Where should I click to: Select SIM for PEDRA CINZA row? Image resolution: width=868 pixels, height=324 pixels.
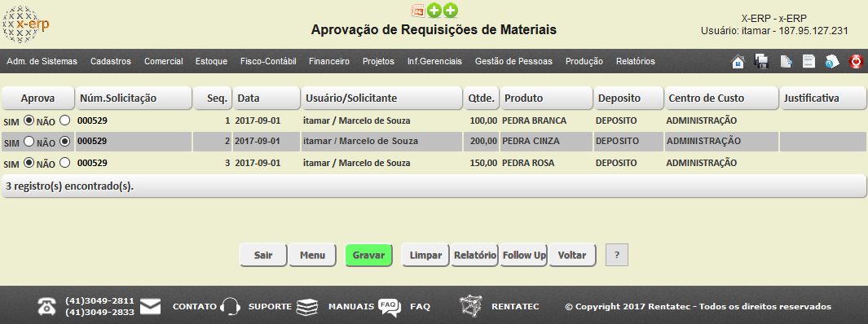[x=29, y=142]
